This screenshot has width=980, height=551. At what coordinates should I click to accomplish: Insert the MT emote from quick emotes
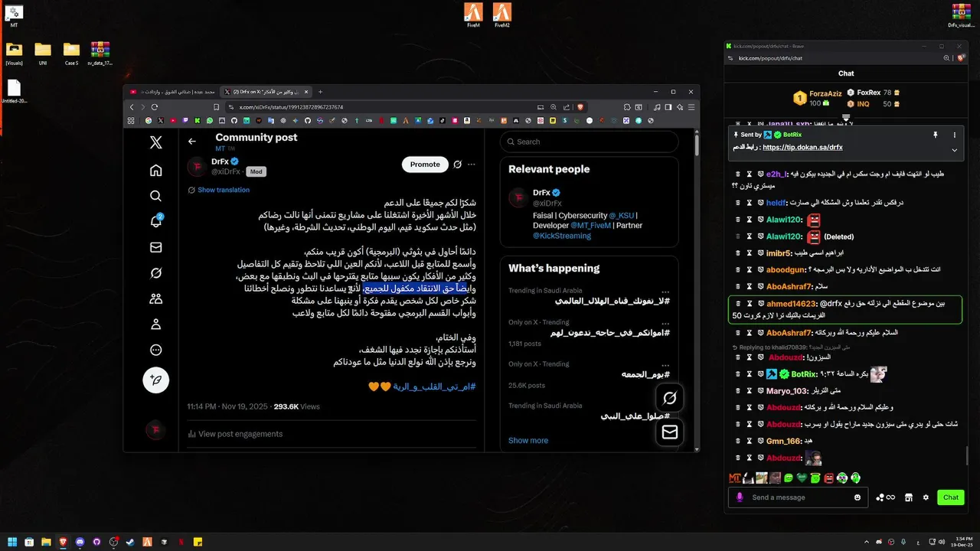click(x=735, y=478)
